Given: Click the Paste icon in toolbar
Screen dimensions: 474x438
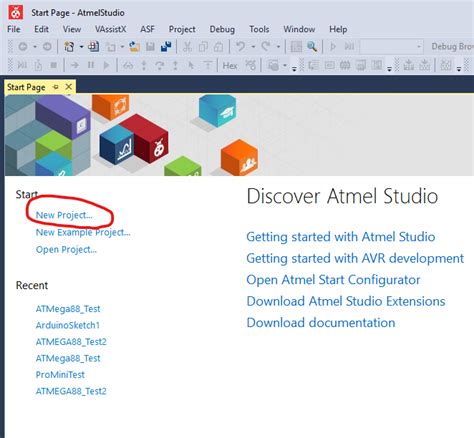Looking at the screenshot, I should click(219, 47).
